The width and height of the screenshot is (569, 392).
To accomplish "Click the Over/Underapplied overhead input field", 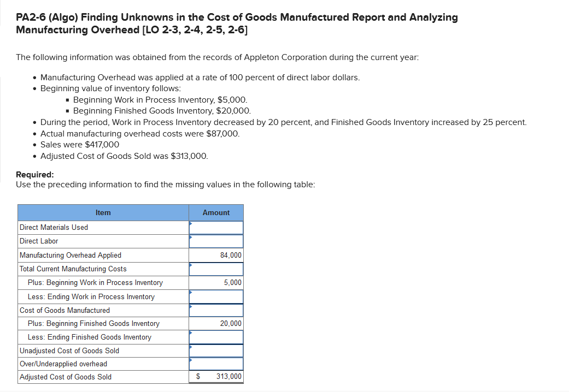I will tap(216, 364).
